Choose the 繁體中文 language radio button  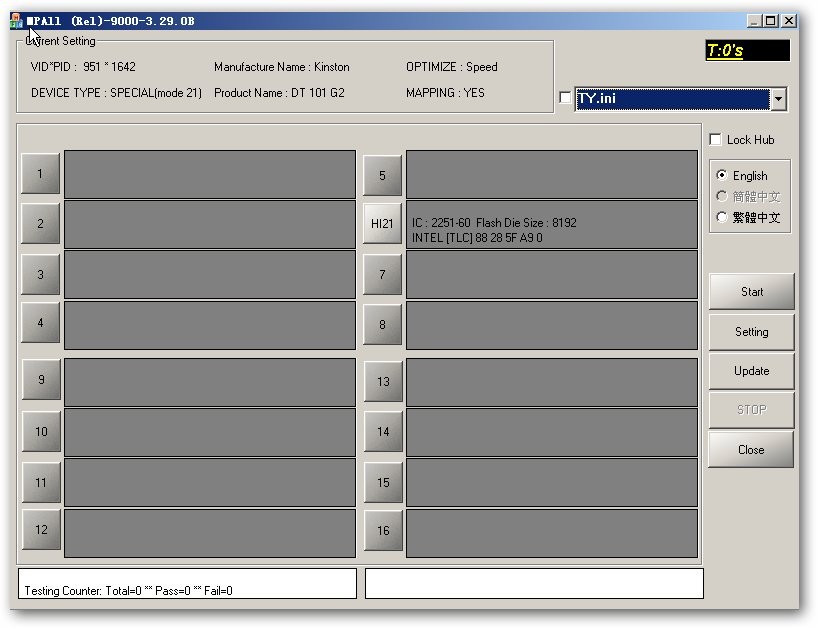(722, 217)
